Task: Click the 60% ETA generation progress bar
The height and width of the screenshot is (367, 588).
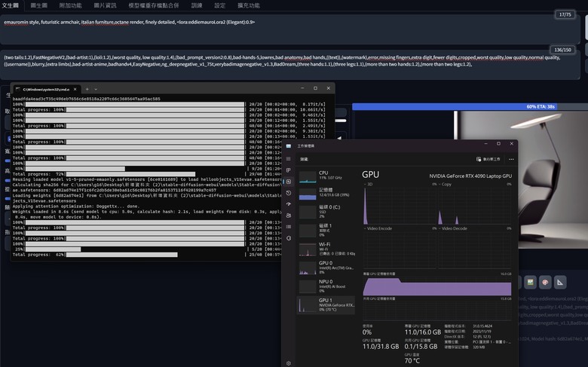Action: [470, 107]
